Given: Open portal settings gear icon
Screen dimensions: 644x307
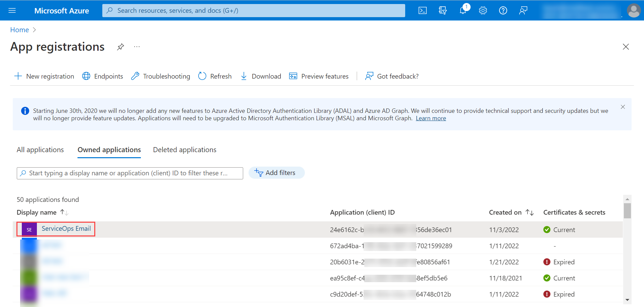Looking at the screenshot, I should (x=483, y=10).
